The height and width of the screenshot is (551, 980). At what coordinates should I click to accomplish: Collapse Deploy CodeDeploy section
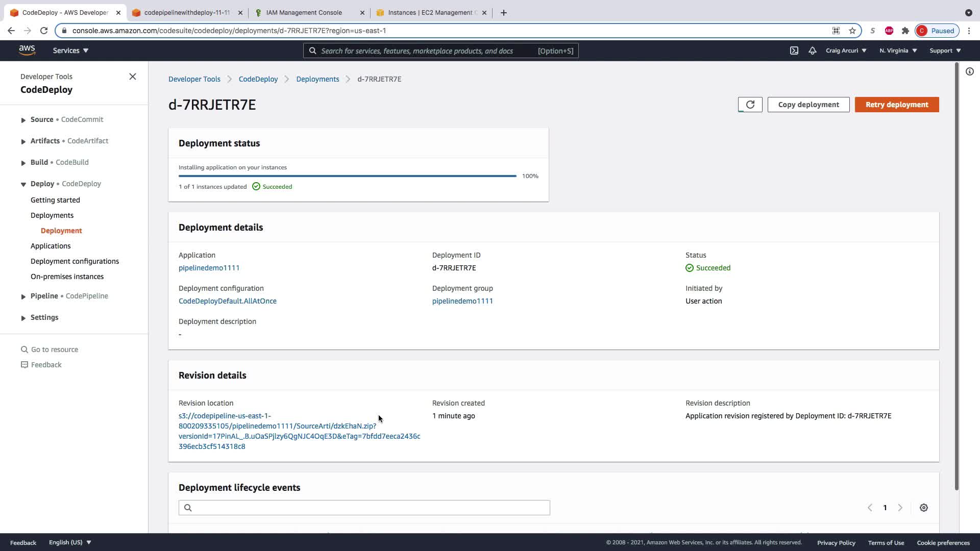pyautogui.click(x=23, y=184)
